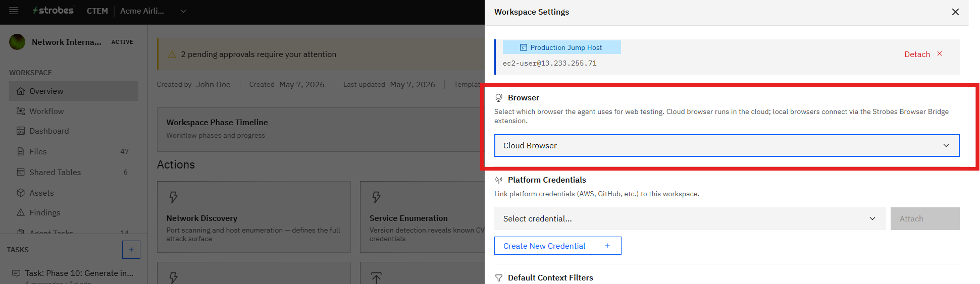Click the pending approvals warning icon

point(172,54)
